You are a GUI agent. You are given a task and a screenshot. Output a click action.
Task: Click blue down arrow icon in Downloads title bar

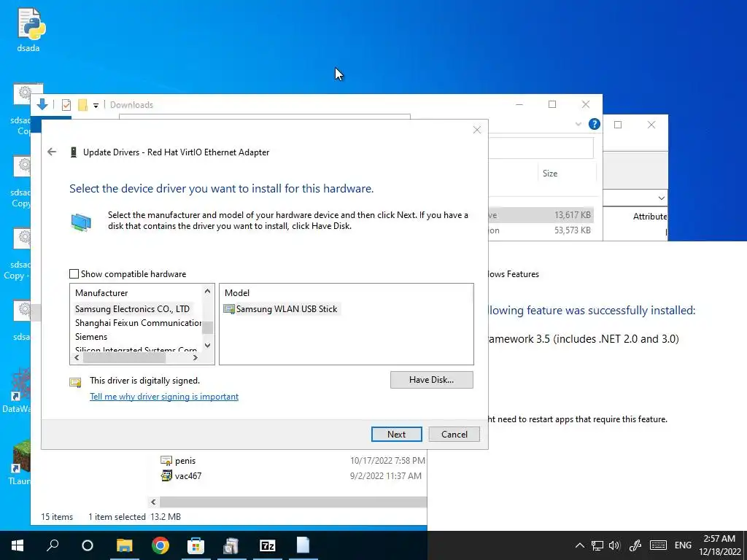42,104
